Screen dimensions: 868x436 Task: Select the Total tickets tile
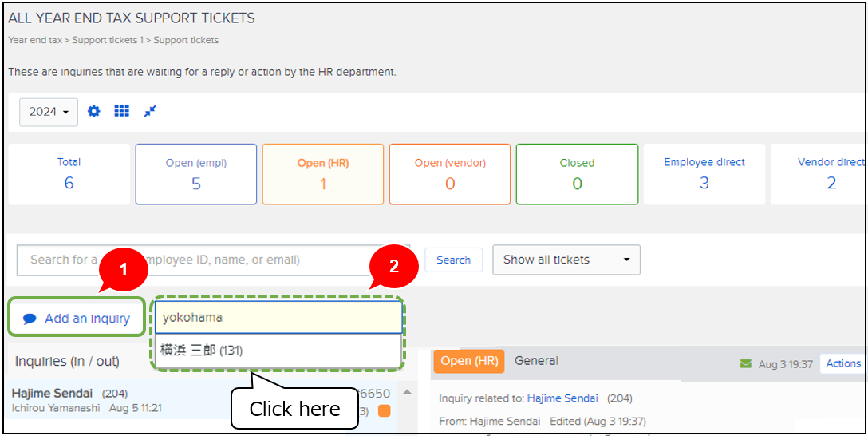pos(69,173)
